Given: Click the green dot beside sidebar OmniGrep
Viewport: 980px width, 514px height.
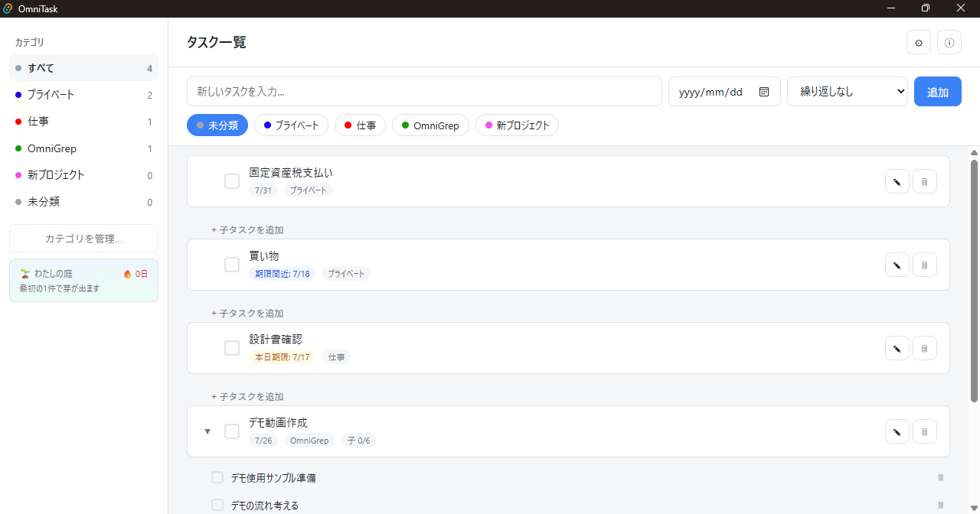Looking at the screenshot, I should 18,148.
